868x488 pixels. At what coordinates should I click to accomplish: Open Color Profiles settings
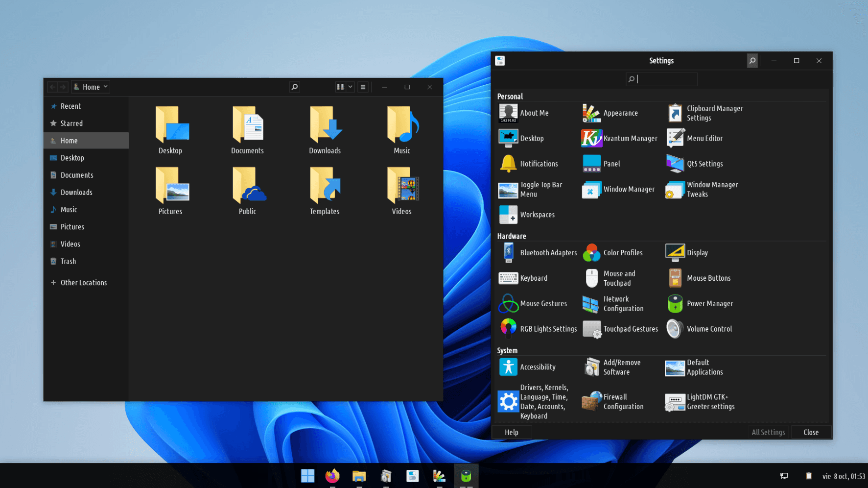613,253
